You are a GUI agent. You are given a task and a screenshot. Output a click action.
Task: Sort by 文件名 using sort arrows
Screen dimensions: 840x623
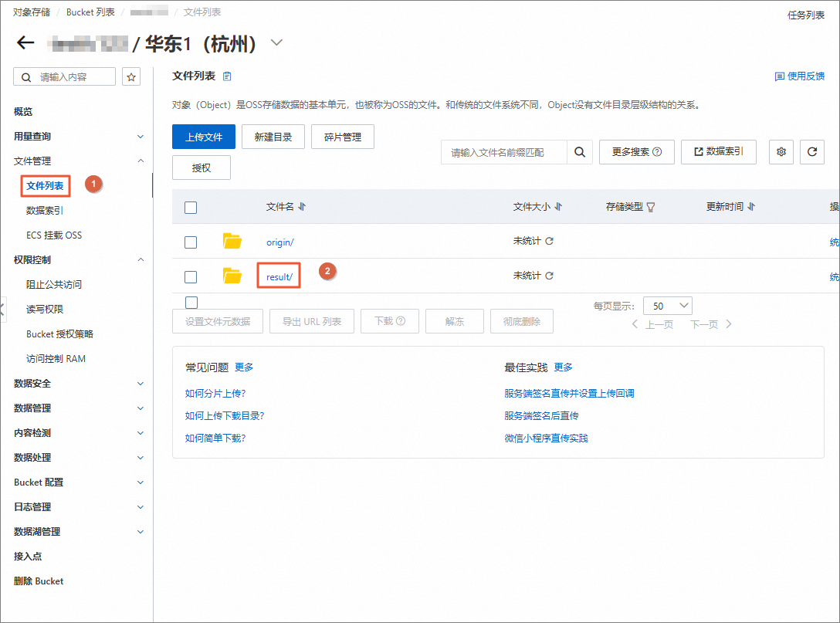pos(302,207)
